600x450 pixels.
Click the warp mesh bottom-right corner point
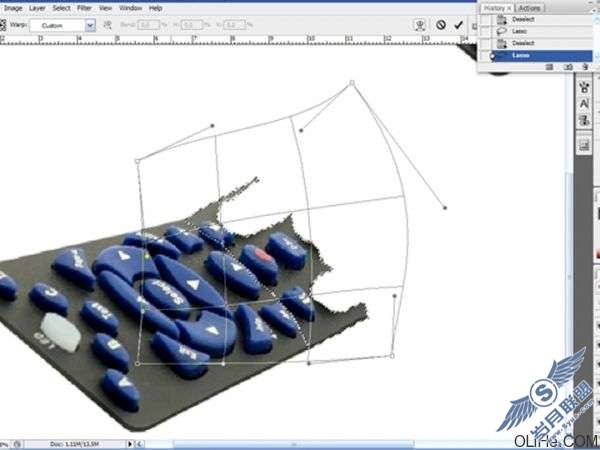tap(392, 356)
